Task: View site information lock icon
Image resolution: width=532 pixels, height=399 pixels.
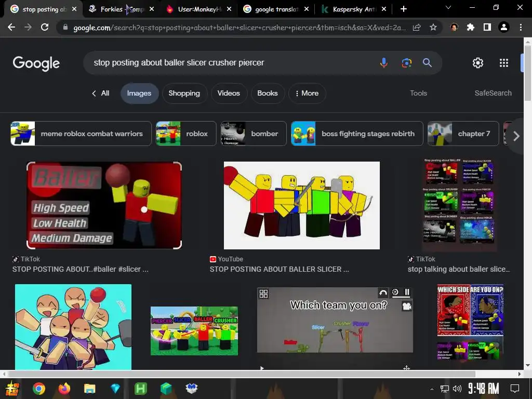Action: point(65,27)
